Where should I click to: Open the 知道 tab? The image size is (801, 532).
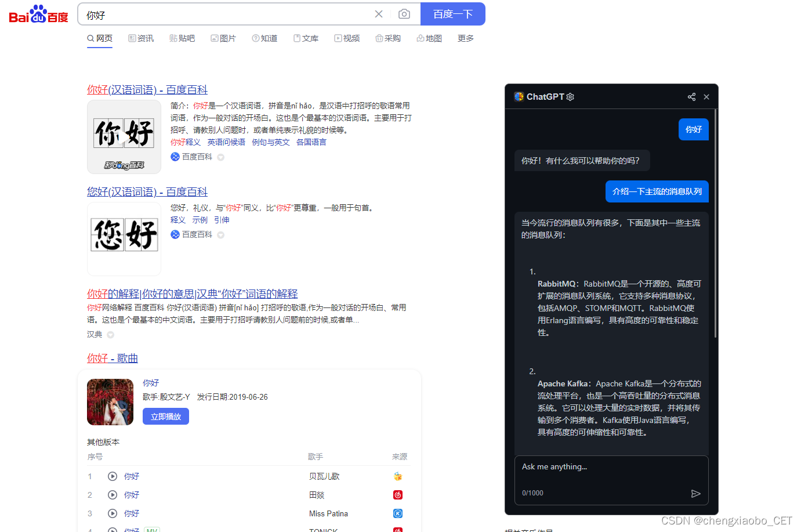pyautogui.click(x=264, y=38)
